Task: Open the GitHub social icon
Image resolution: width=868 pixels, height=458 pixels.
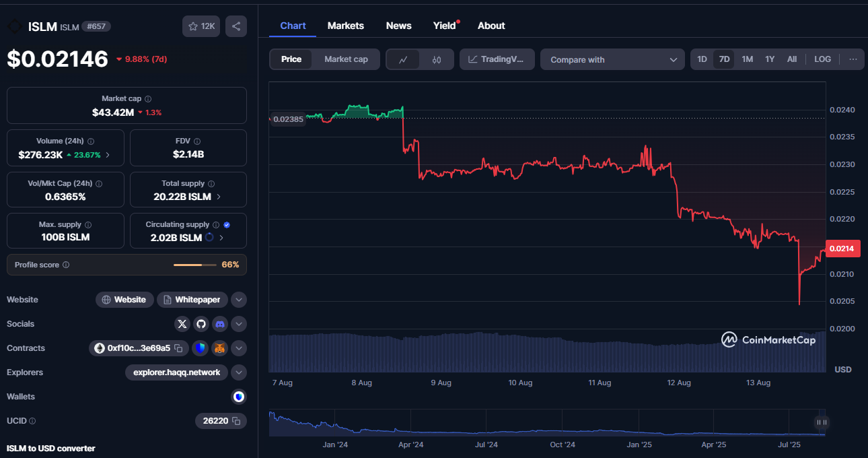Action: tap(201, 324)
